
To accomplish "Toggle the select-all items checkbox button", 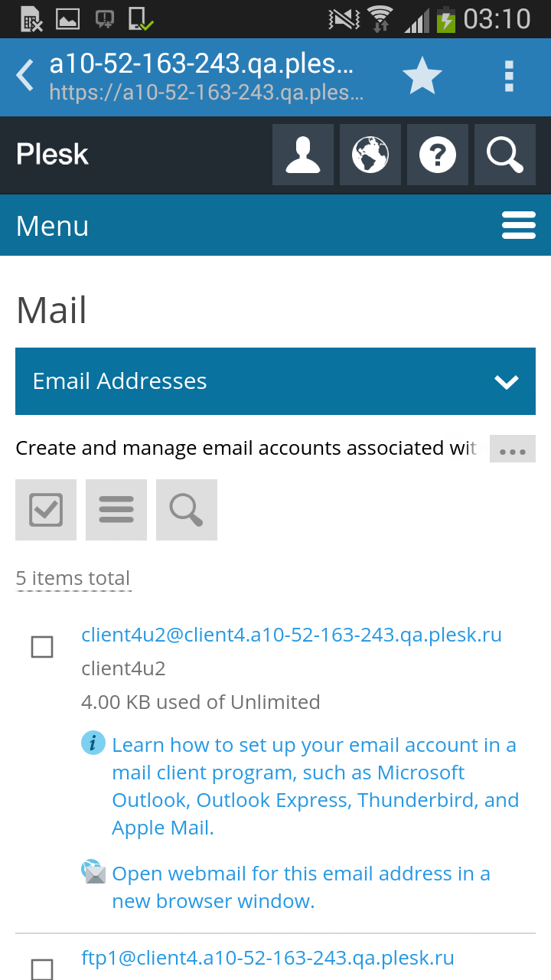I will tap(46, 510).
